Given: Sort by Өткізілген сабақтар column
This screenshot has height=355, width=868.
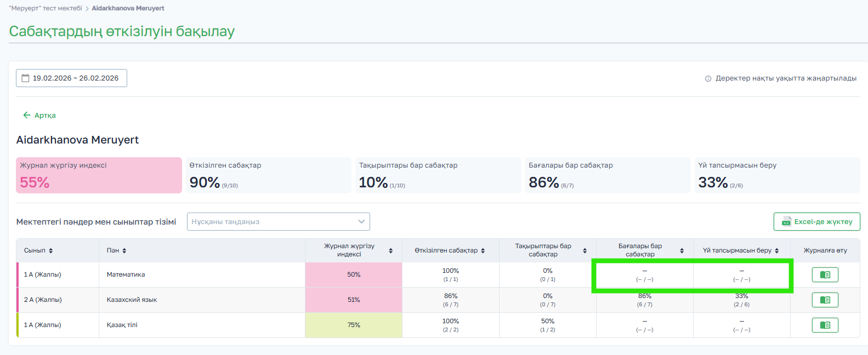Looking at the screenshot, I should click(483, 250).
